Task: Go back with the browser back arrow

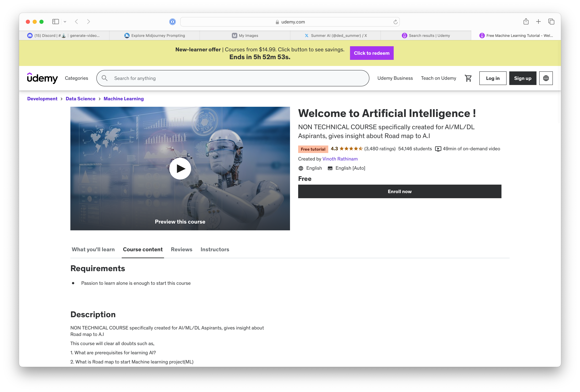Action: tap(77, 22)
